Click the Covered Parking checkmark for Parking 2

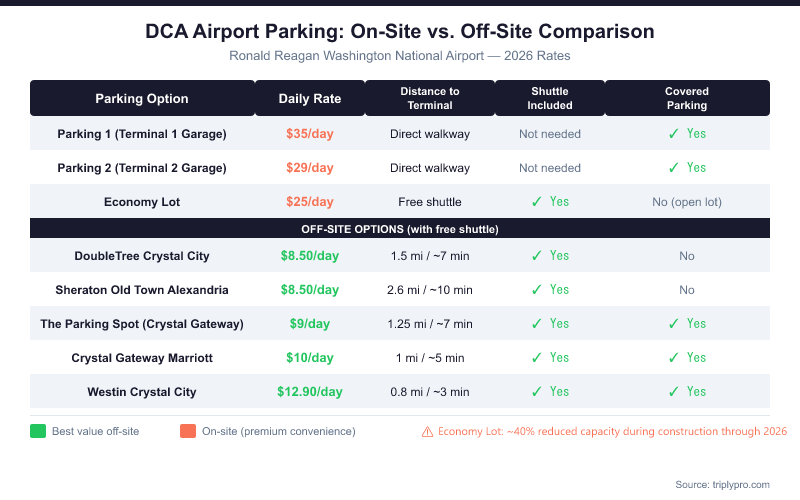tap(674, 167)
